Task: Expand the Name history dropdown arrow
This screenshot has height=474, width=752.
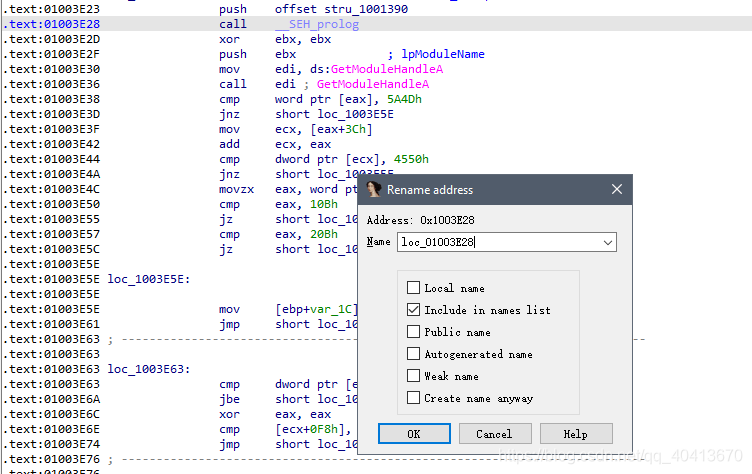Action: tap(608, 242)
